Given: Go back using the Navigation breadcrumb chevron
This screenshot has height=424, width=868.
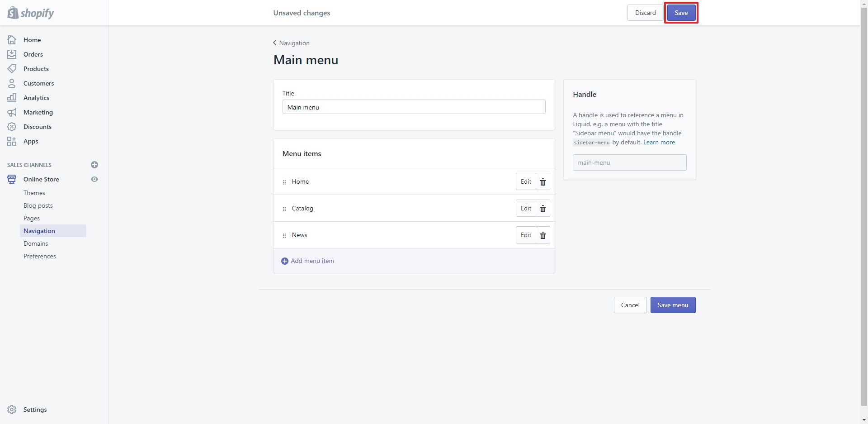Looking at the screenshot, I should 275,43.
